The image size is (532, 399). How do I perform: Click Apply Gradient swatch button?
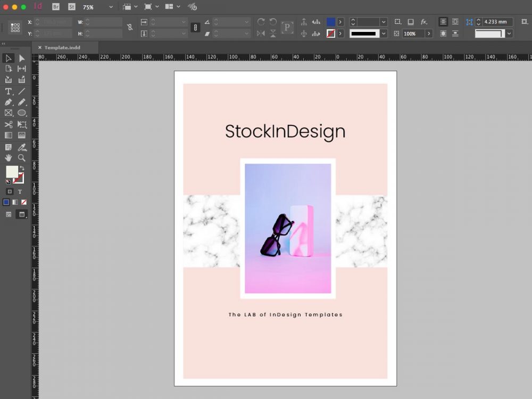click(x=15, y=202)
